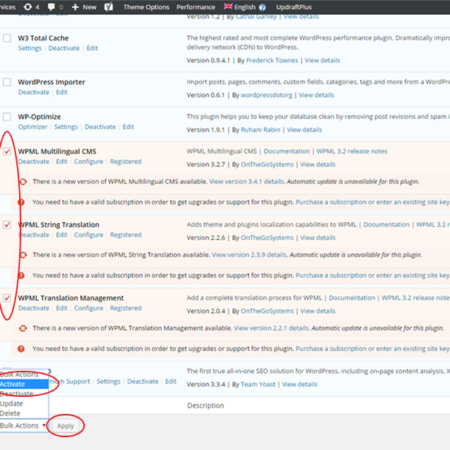Check the W3 Total Cache checkbox

pos(7,38)
